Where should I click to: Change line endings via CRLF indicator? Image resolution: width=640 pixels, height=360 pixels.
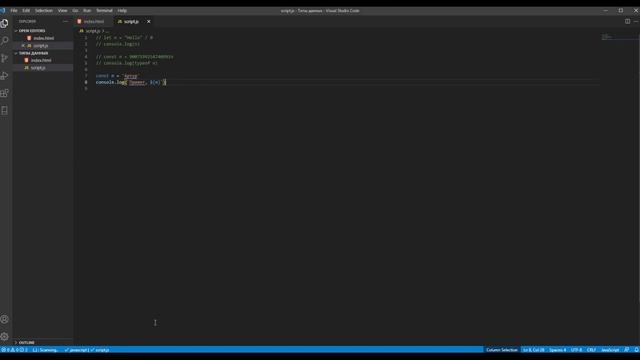coord(591,350)
